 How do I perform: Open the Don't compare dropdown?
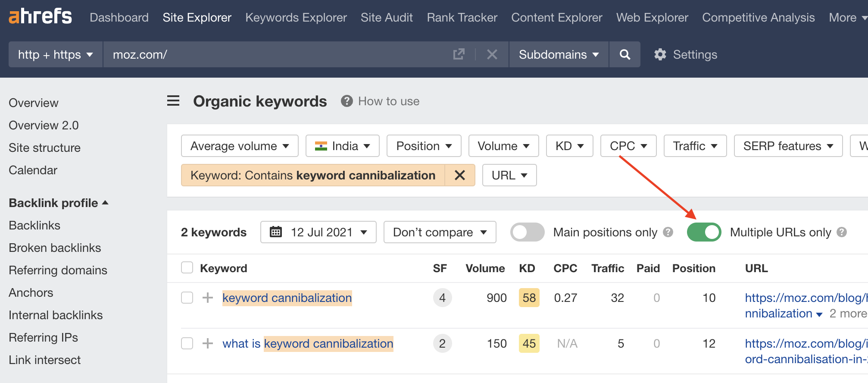440,232
